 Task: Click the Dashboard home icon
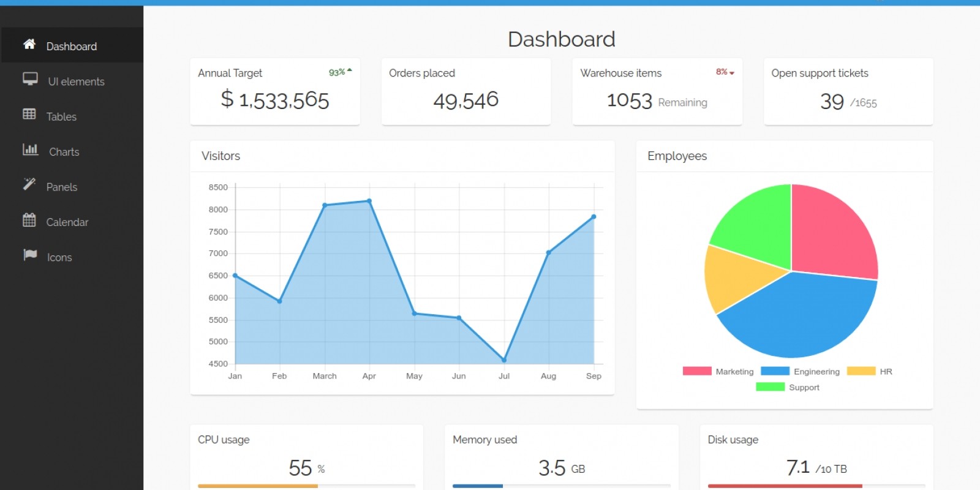(x=29, y=44)
